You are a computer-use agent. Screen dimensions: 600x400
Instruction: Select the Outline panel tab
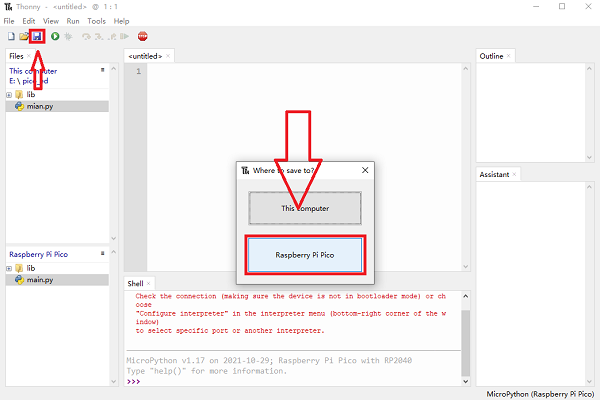tap(491, 56)
